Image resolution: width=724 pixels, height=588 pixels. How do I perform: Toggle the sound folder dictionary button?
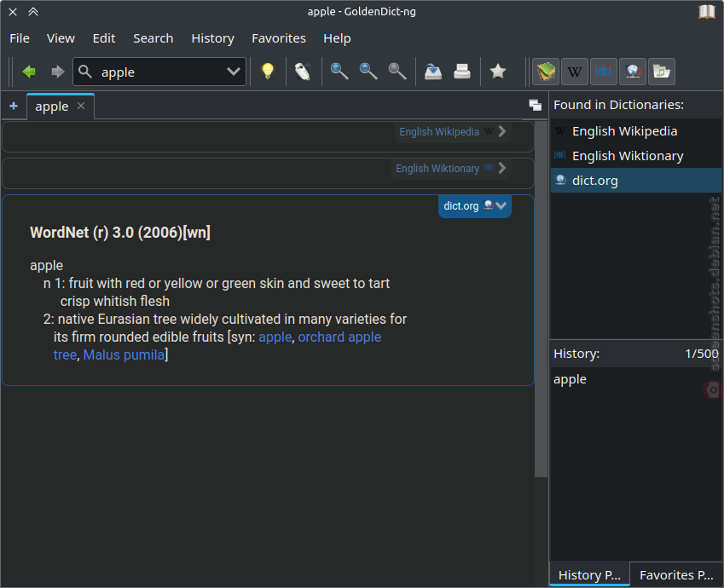(x=662, y=72)
